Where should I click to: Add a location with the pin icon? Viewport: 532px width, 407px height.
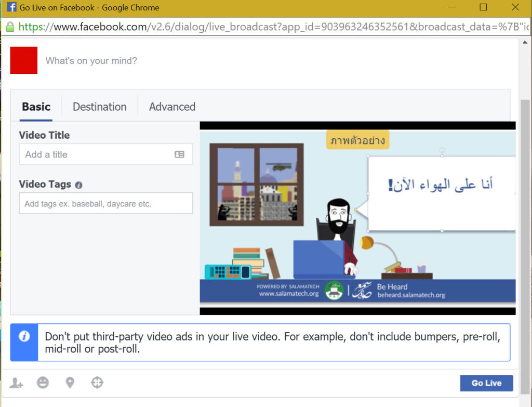[x=70, y=383]
